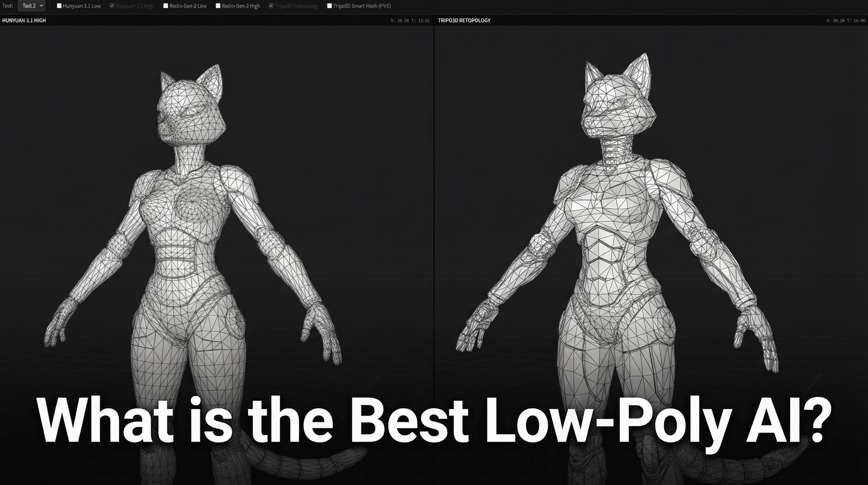Screen dimensions: 868x485
Task: Click the divider between the two viewports
Action: click(x=433, y=236)
